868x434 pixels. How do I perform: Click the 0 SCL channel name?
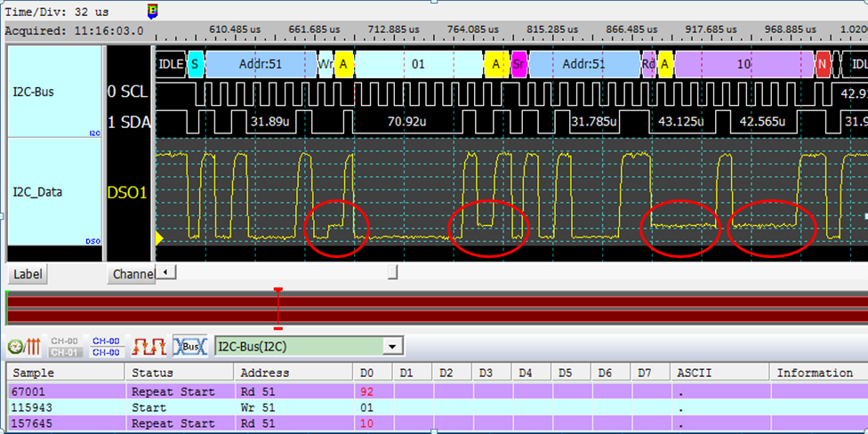point(128,92)
